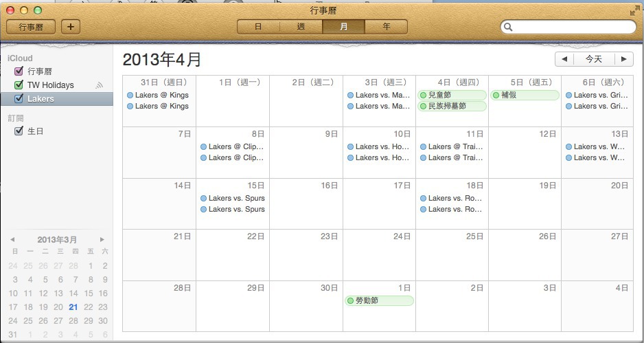Open first Lakers vs. Gri… event on 6th
Image resolution: width=644 pixels, height=343 pixels.
pos(597,95)
